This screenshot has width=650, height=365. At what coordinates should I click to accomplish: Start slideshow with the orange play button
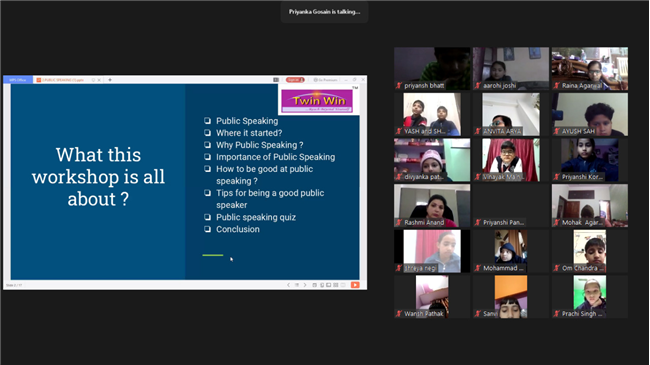point(355,285)
